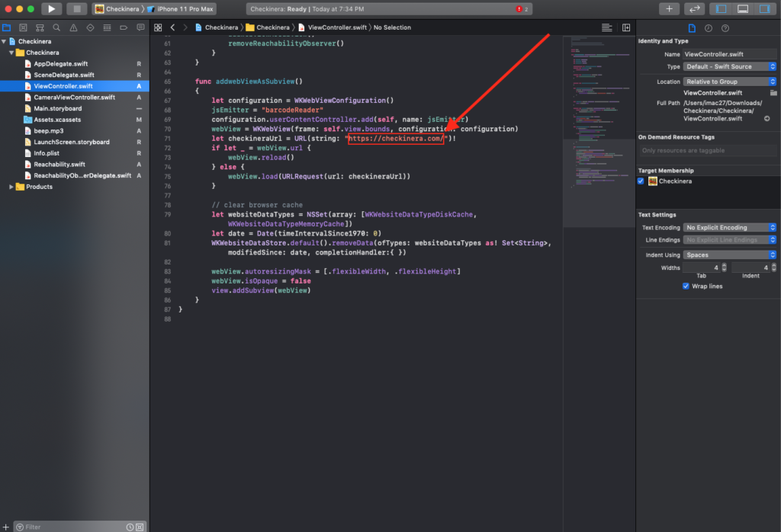Go back in editor history
This screenshot has width=781, height=532.
pos(173,28)
